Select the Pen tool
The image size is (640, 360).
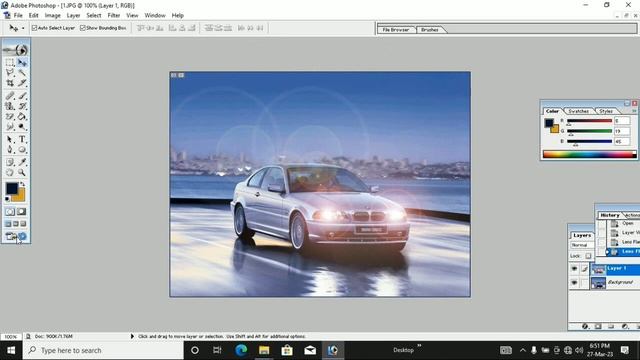coord(10,150)
